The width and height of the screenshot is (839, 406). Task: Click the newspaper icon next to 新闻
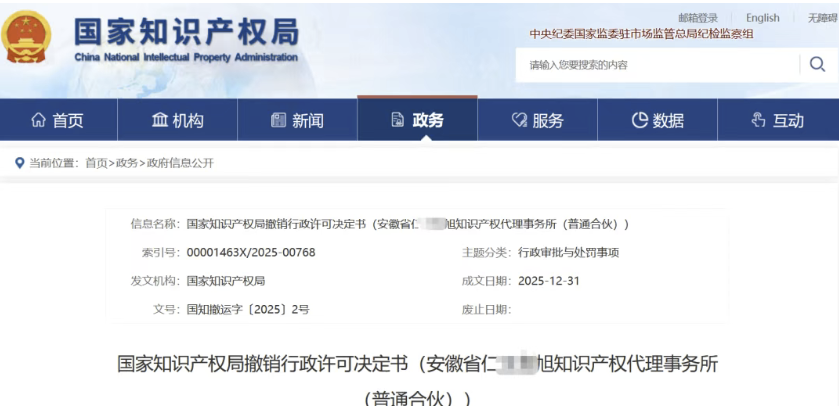point(279,120)
